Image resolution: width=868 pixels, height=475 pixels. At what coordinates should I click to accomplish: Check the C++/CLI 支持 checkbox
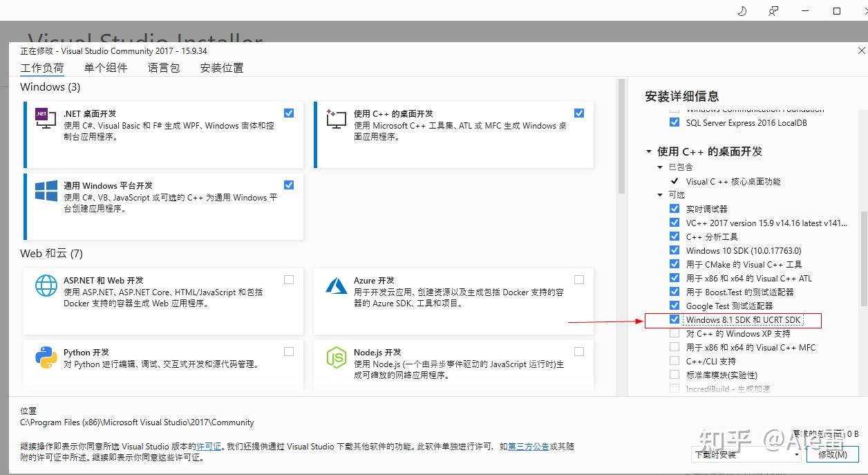pyautogui.click(x=674, y=361)
